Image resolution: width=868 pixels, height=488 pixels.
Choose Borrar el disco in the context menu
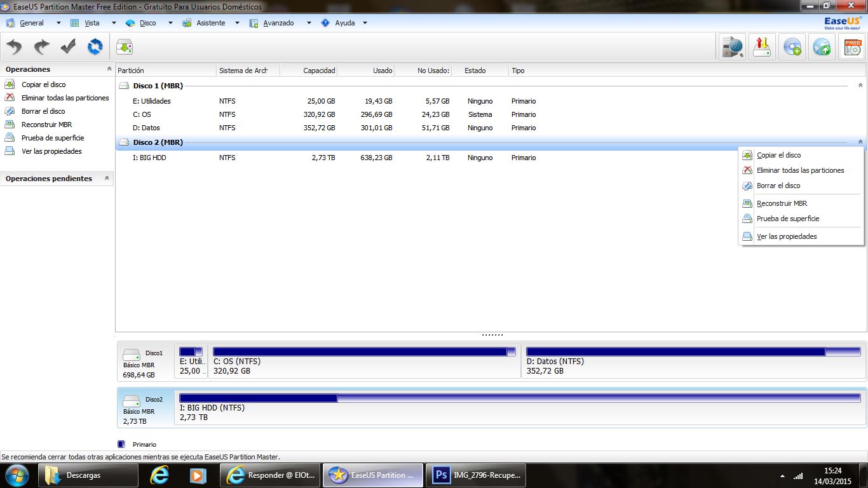(x=801, y=186)
